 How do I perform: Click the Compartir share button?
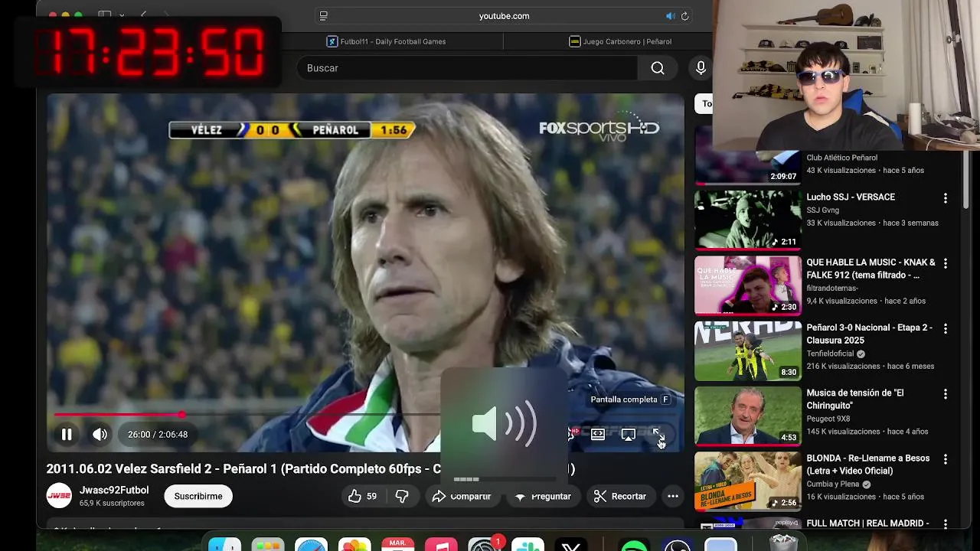(462, 496)
